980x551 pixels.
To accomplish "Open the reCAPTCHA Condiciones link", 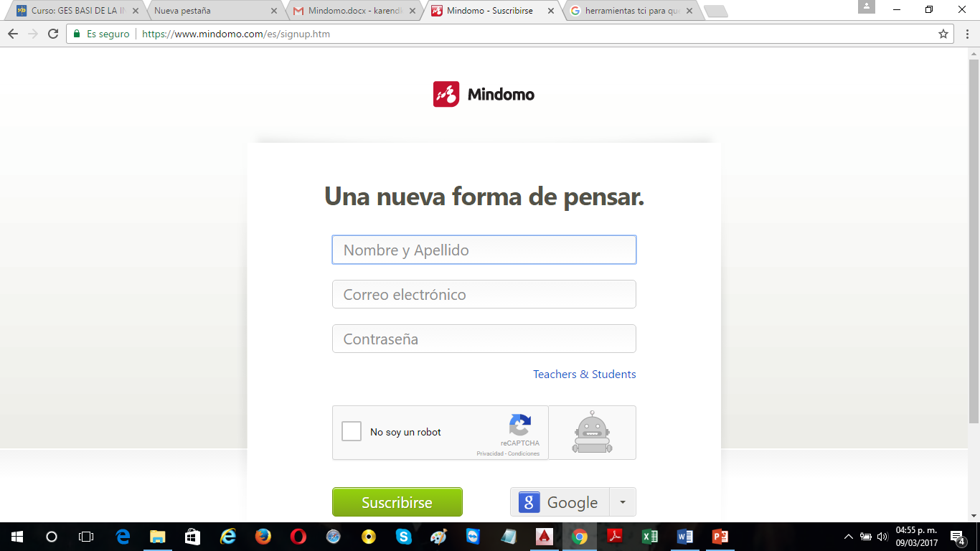I will coord(524,453).
